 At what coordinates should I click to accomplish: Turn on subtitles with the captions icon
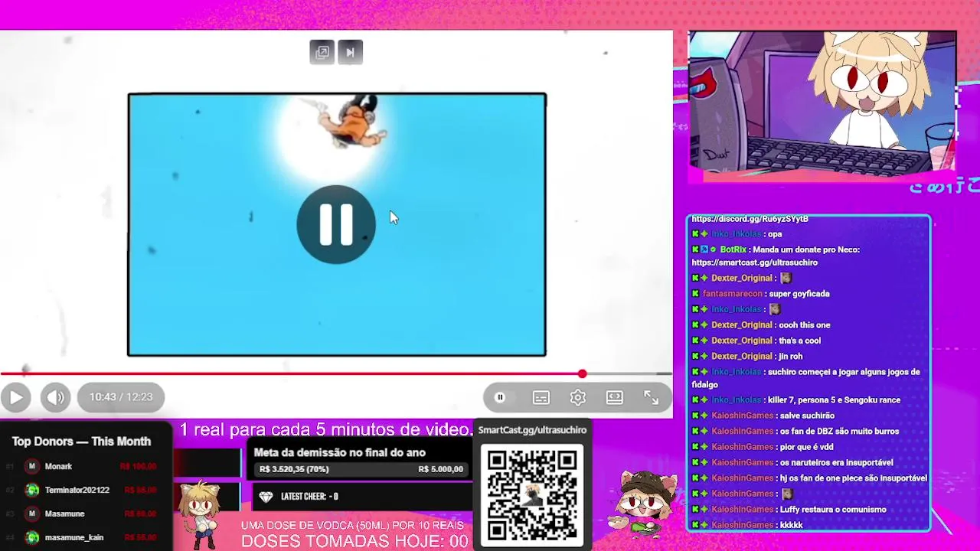pyautogui.click(x=541, y=397)
